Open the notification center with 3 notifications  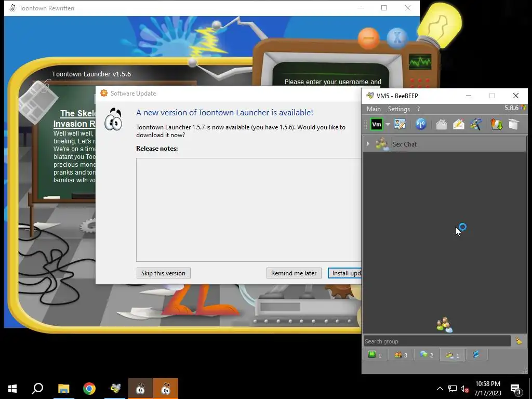pyautogui.click(x=515, y=389)
